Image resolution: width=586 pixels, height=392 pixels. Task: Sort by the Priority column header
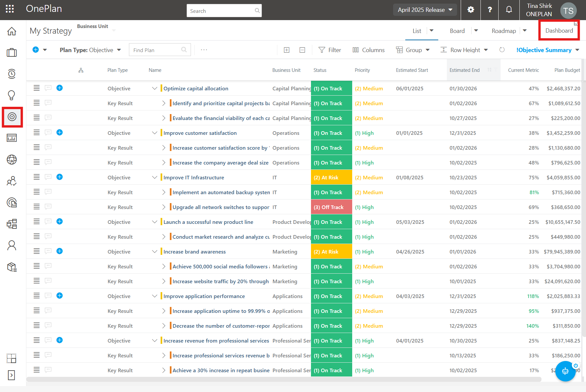coord(362,70)
